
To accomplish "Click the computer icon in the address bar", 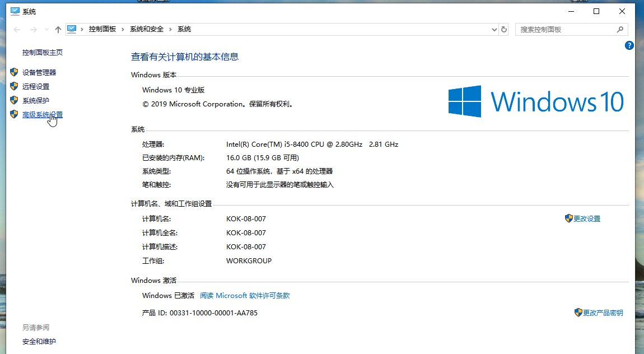I will (72, 29).
